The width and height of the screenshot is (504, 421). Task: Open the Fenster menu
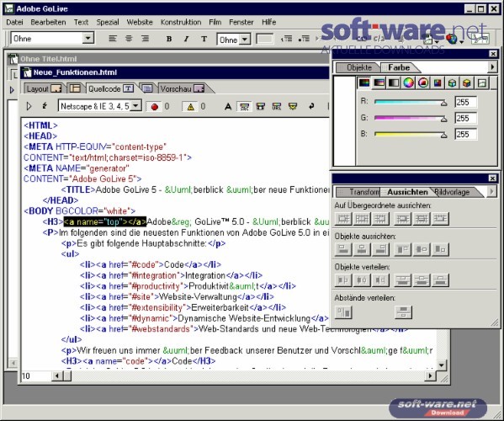click(241, 22)
